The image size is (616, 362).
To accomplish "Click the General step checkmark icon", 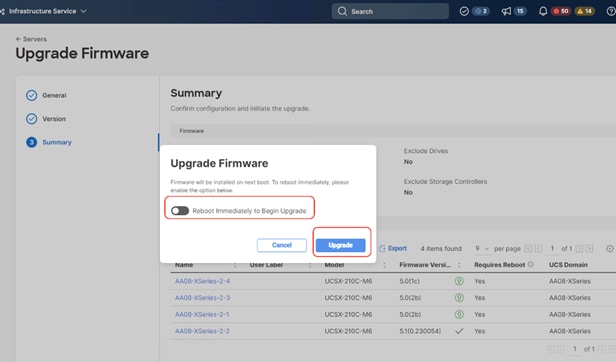I will point(31,96).
